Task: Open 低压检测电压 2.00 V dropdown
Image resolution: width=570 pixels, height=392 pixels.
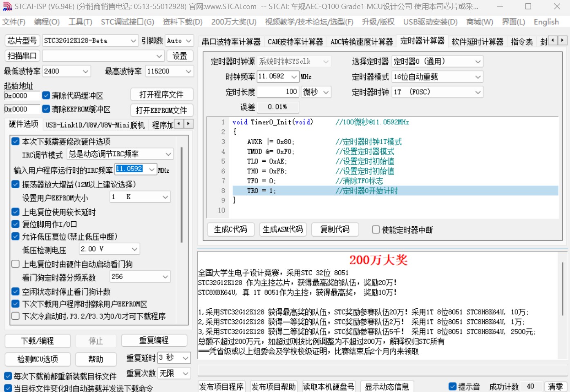Action: tap(109, 249)
